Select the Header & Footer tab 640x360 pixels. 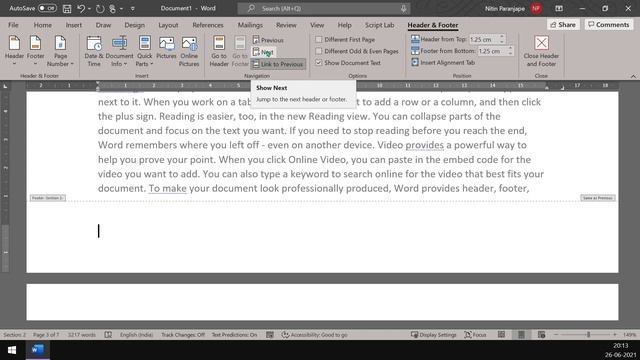pos(433,25)
